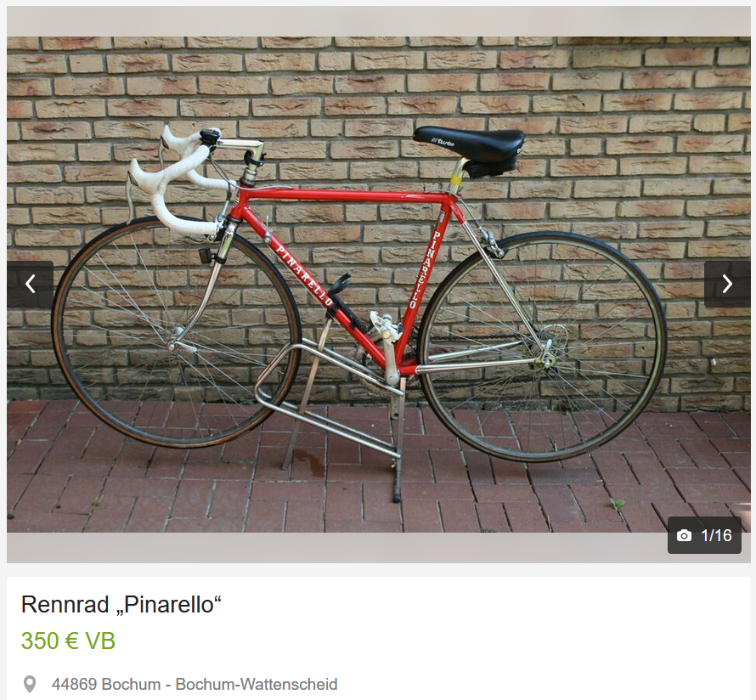The image size is (756, 700).
Task: Open the listing title Rennrad „Pinarello“
Action: point(121,605)
